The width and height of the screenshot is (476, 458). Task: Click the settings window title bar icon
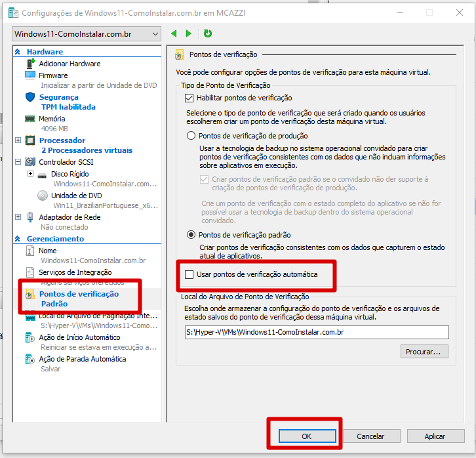(13, 12)
